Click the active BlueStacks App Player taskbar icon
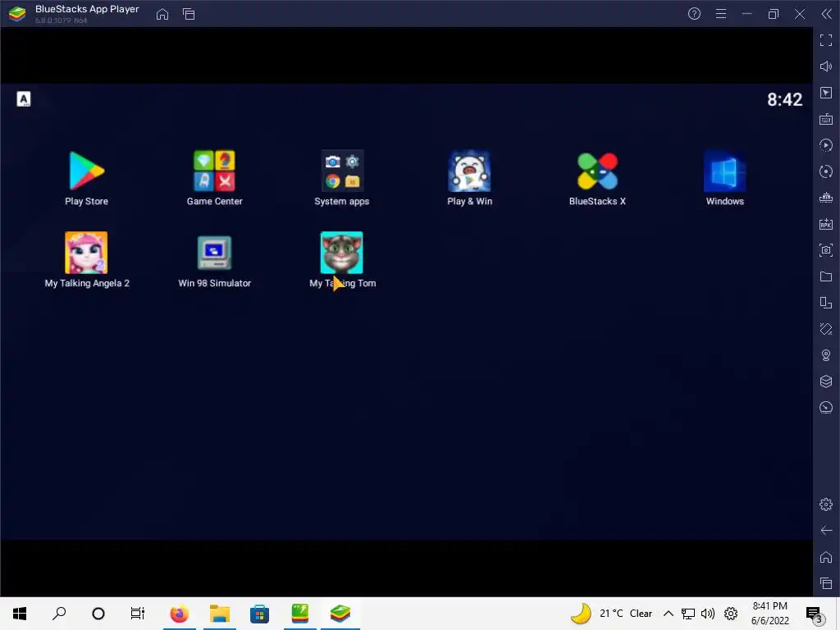 point(340,614)
